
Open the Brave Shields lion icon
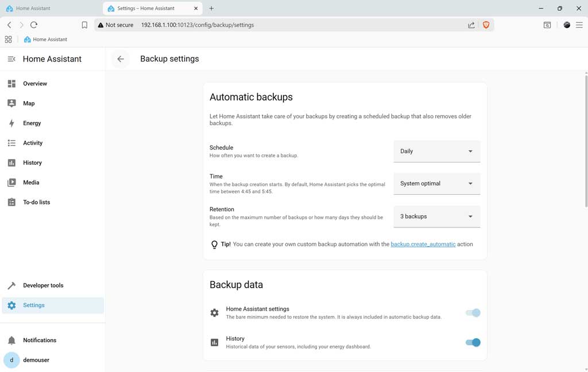[486, 25]
